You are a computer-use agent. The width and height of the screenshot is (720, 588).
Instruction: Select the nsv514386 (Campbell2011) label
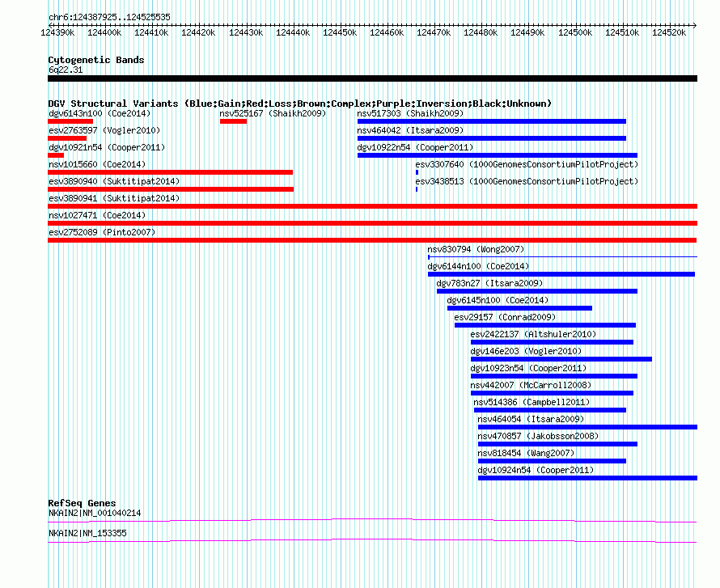[532, 402]
